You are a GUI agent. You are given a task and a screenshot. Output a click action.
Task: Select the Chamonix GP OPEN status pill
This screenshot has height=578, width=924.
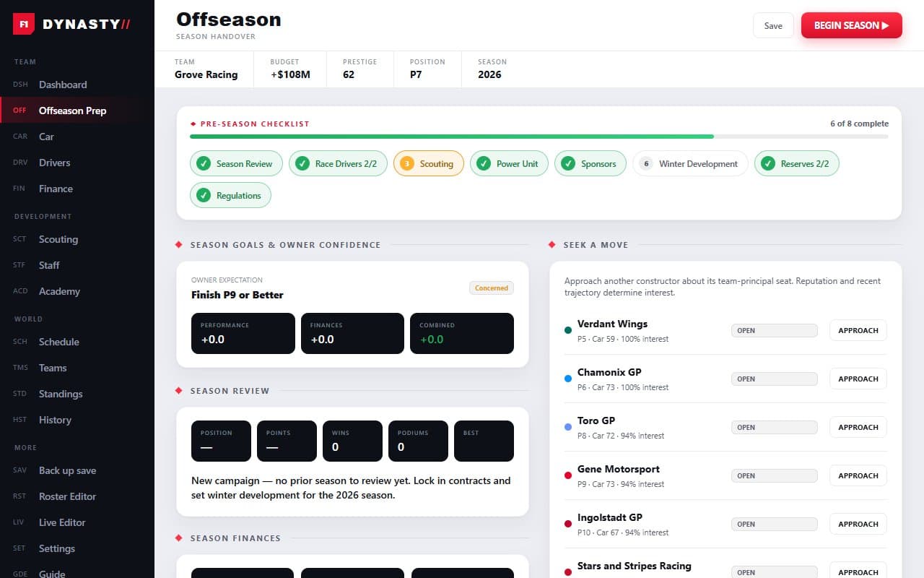point(775,379)
